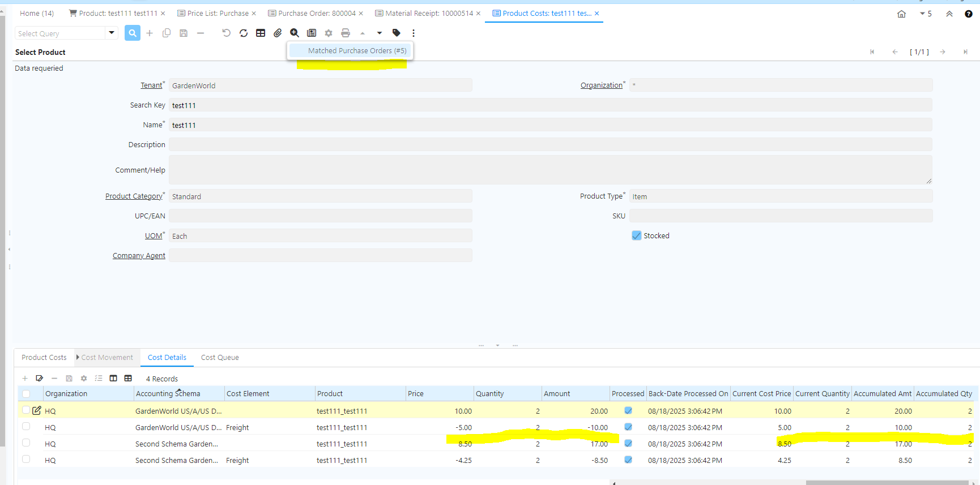Go to previous record arrow
This screenshot has height=485, width=980.
[895, 52]
